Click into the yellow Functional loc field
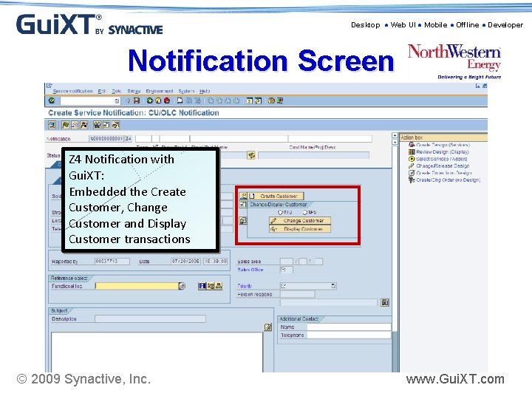This screenshot has height=399, width=532. [137, 286]
